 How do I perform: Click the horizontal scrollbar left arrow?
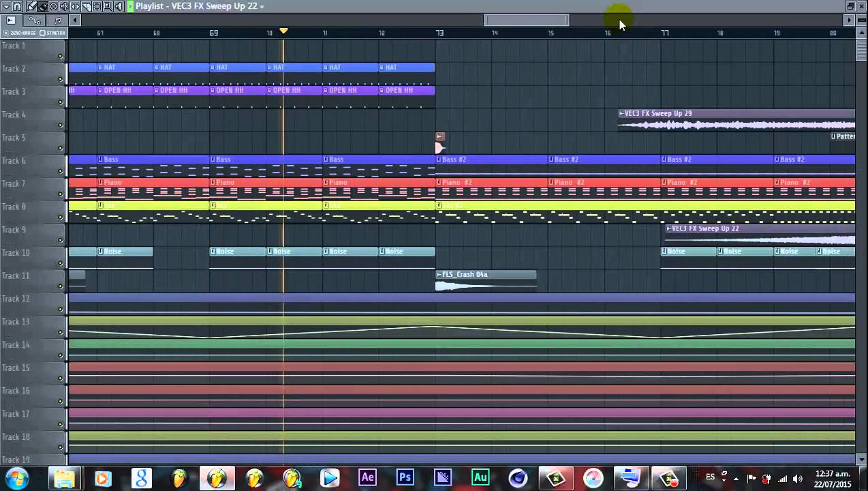[76, 20]
